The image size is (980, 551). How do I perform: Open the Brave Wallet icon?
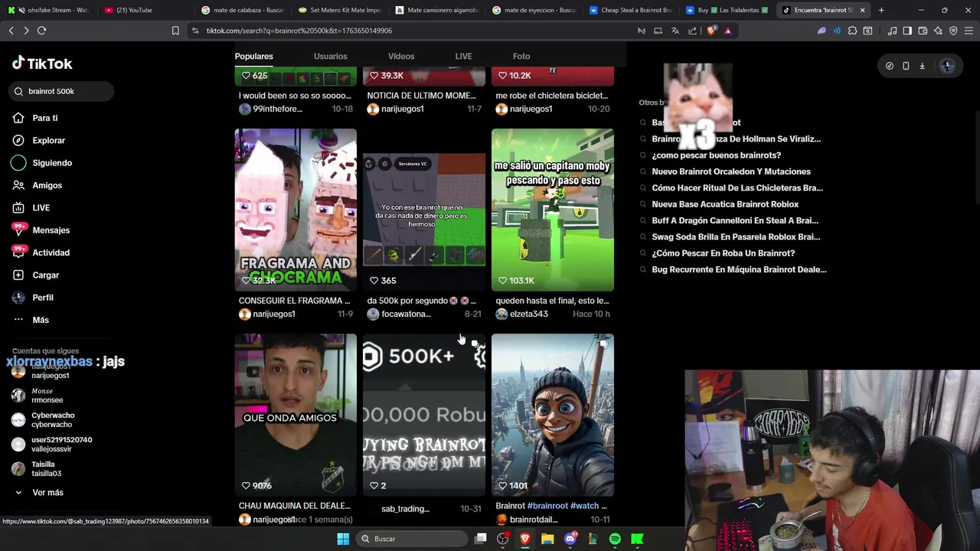point(923,31)
